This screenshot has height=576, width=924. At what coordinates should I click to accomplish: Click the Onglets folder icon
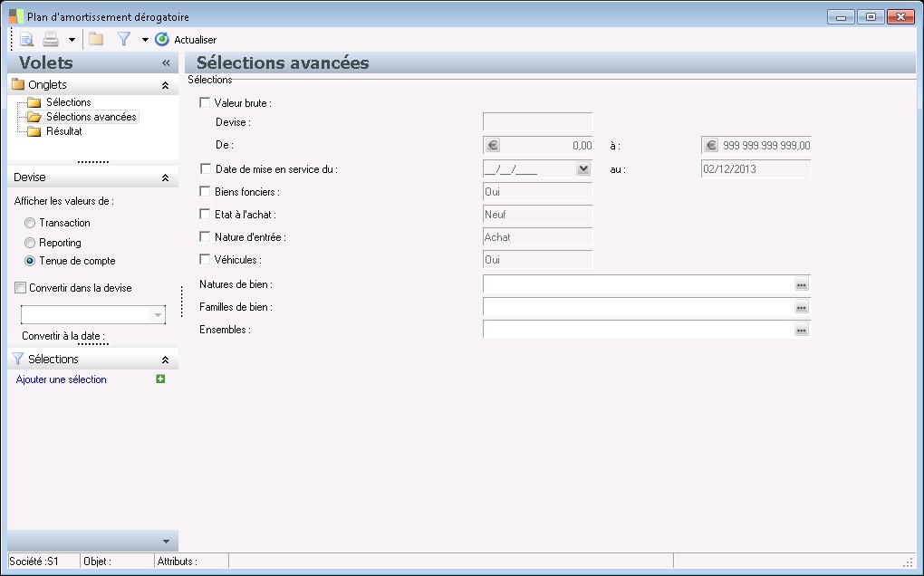coord(18,84)
